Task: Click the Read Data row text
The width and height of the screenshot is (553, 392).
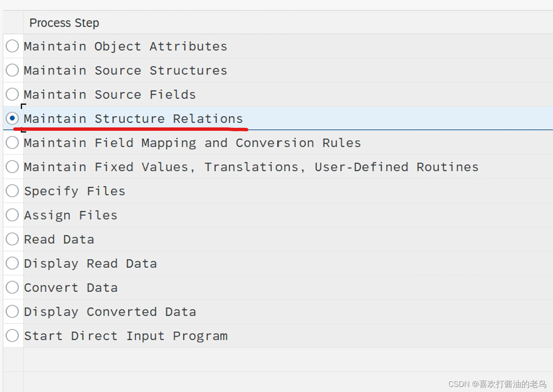Action: (59, 239)
